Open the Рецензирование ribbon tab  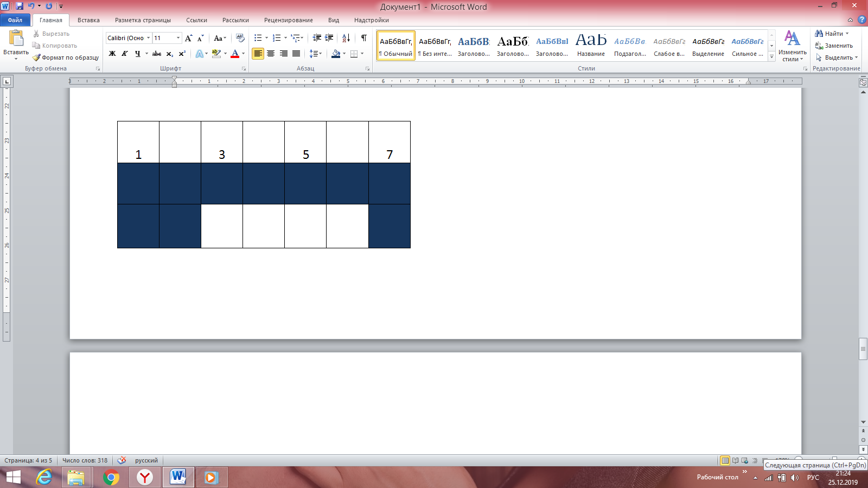[x=288, y=20]
